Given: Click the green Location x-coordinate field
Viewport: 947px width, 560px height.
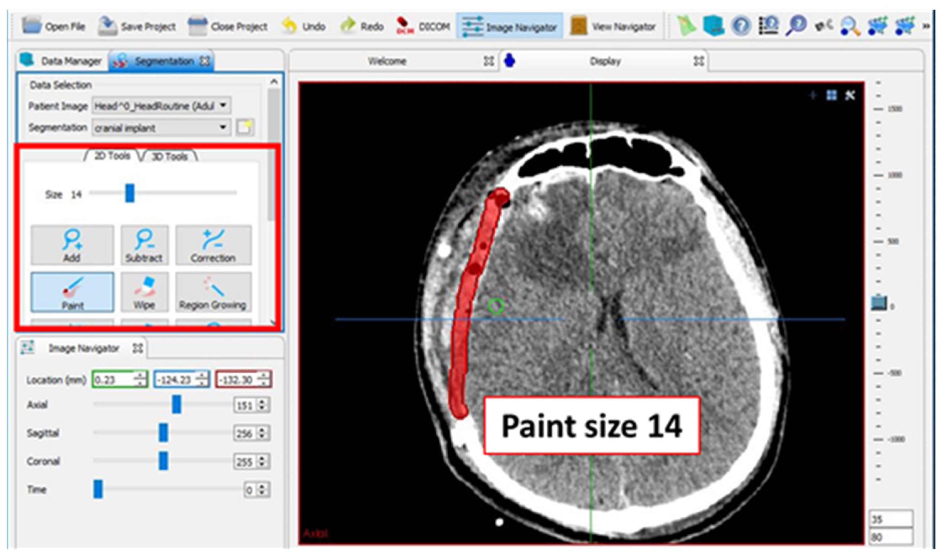Looking at the screenshot, I should (x=113, y=379).
